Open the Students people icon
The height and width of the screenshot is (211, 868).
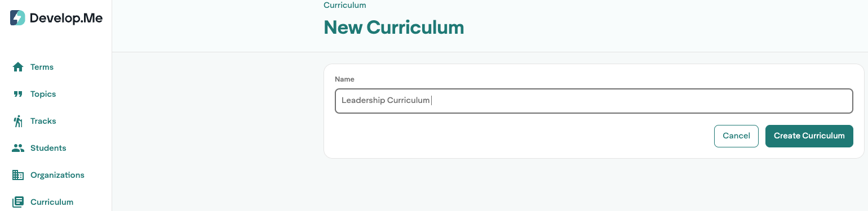18,148
